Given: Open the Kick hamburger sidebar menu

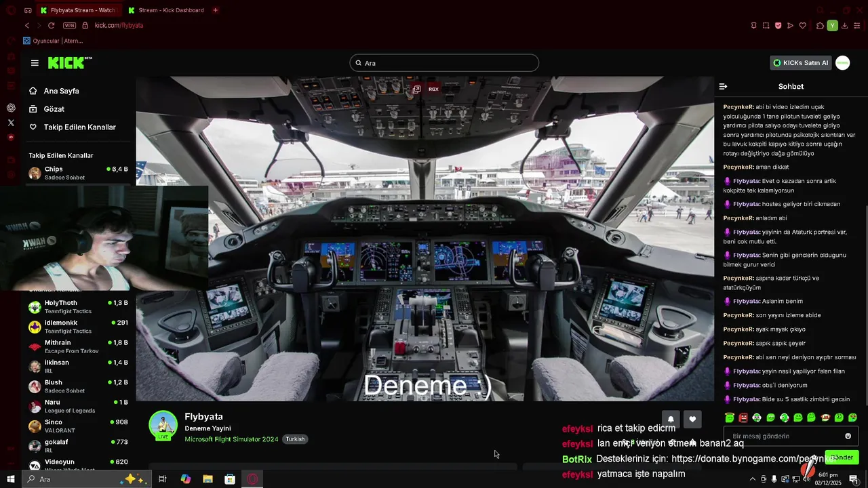Looking at the screenshot, I should [x=35, y=63].
